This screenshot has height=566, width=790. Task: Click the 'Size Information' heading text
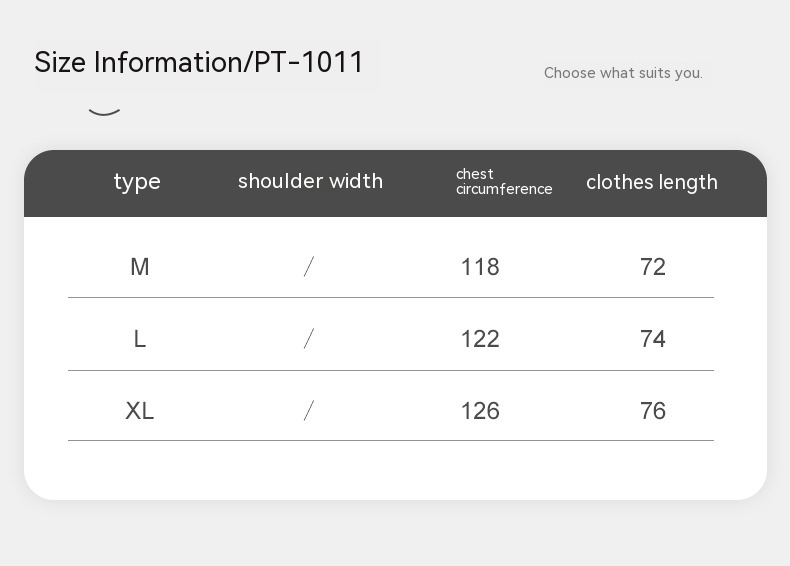click(138, 62)
